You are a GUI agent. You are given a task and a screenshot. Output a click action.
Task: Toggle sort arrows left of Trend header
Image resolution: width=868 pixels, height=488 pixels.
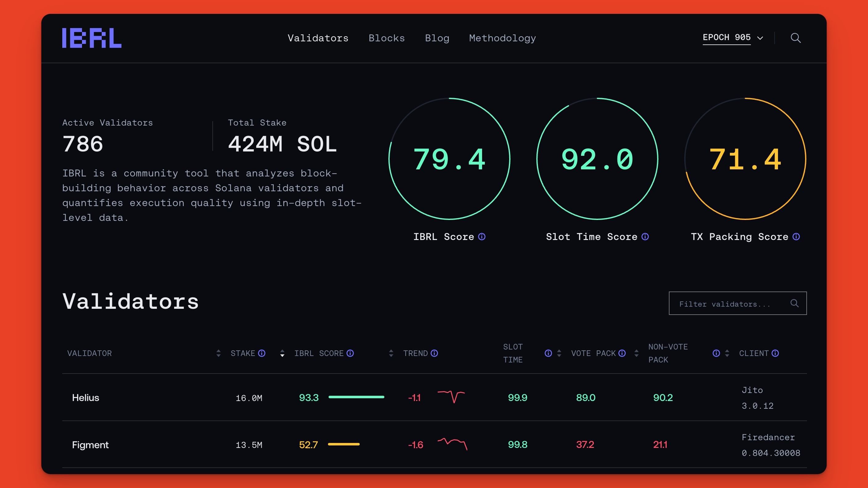pyautogui.click(x=391, y=353)
